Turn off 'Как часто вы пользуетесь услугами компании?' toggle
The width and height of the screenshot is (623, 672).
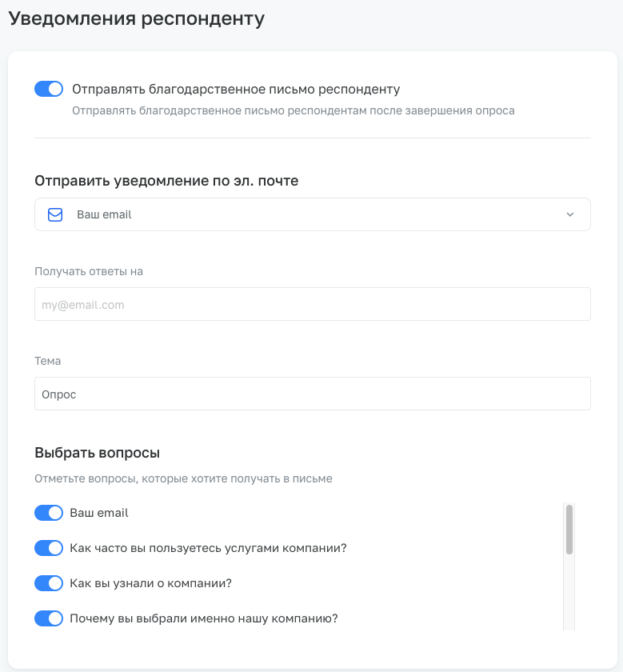tap(49, 548)
